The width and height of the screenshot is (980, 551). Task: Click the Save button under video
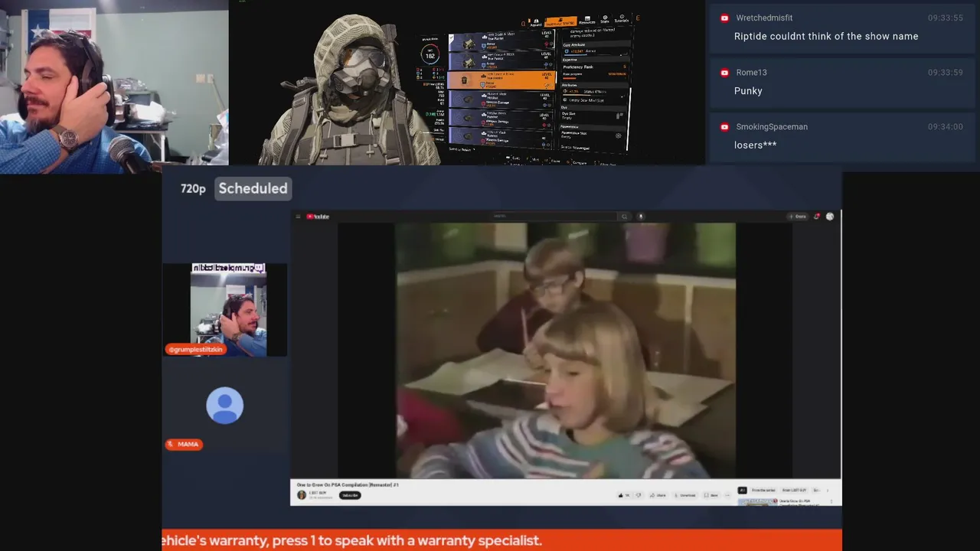click(x=710, y=495)
